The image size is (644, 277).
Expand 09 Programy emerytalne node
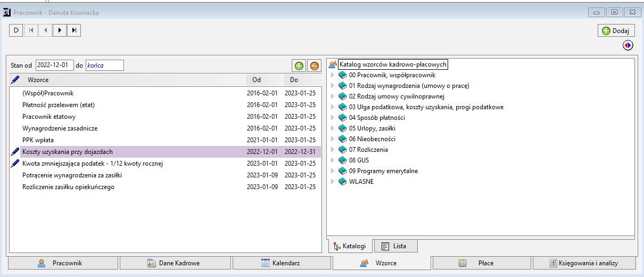coord(332,171)
